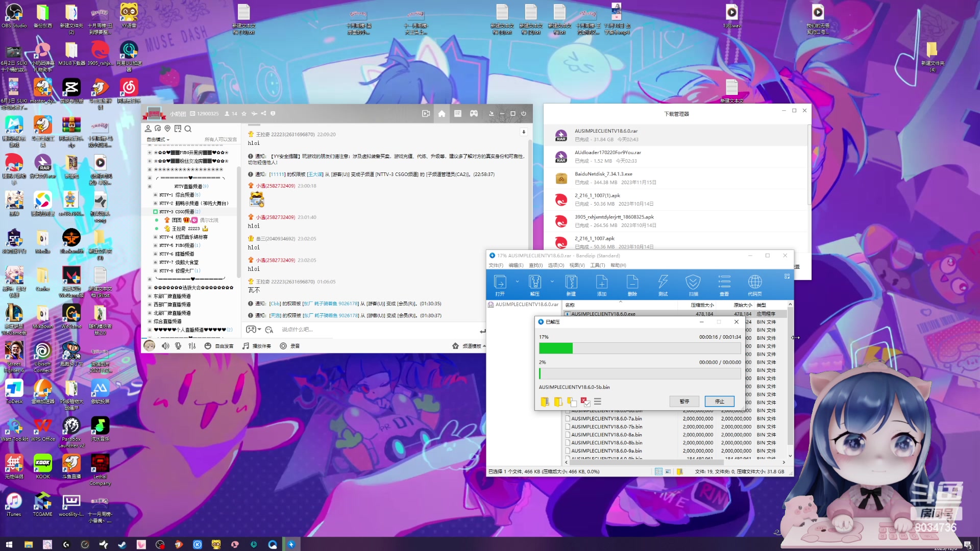980x551 pixels.
Task: Toggle free speech (自由发言) mode button
Action: (x=219, y=346)
